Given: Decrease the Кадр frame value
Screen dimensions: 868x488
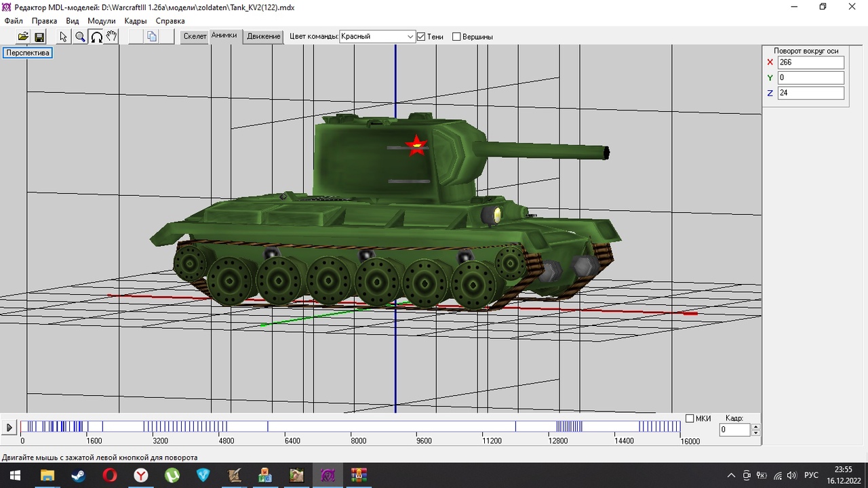Looking at the screenshot, I should click(756, 433).
